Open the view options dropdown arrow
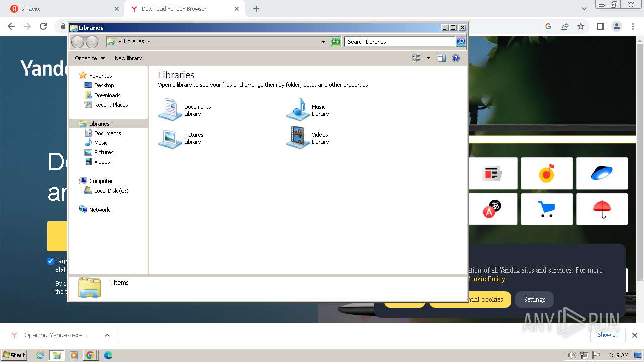The width and height of the screenshot is (644, 362). click(x=428, y=58)
